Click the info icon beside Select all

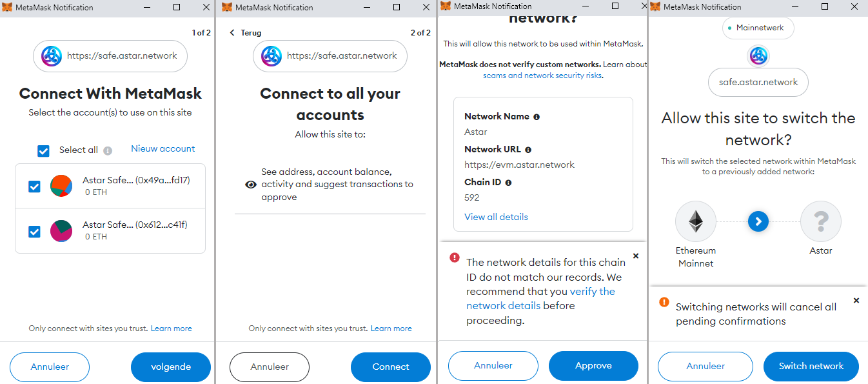[x=108, y=150]
